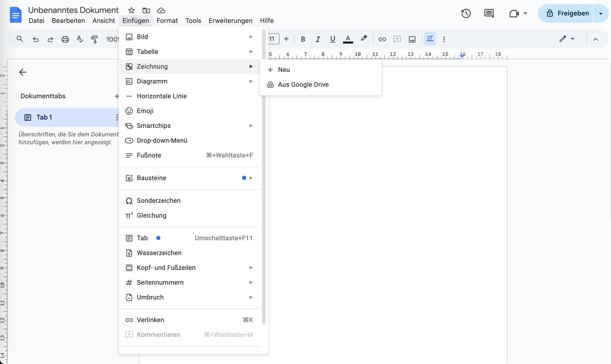Toggle italic formatting
Image resolution: width=611 pixels, height=364 pixels.
pyautogui.click(x=318, y=39)
